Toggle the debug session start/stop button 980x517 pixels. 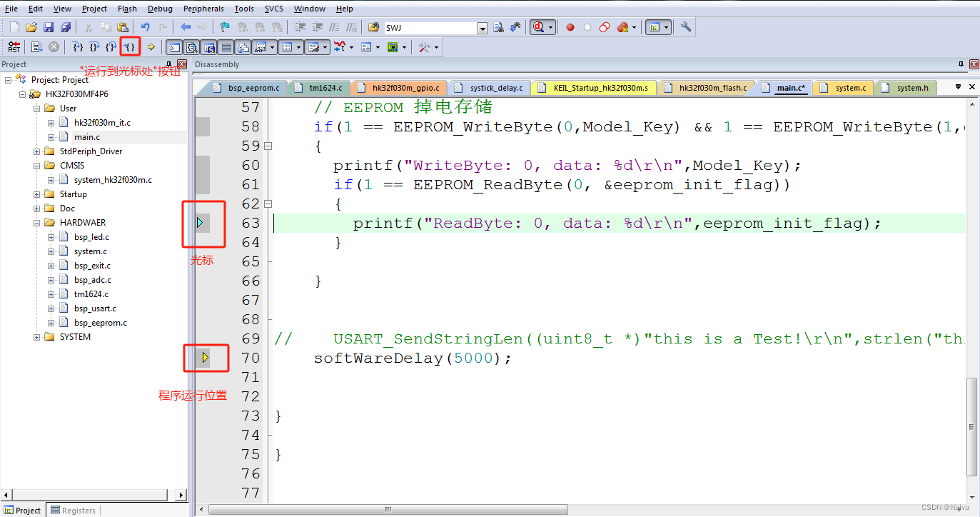point(537,27)
